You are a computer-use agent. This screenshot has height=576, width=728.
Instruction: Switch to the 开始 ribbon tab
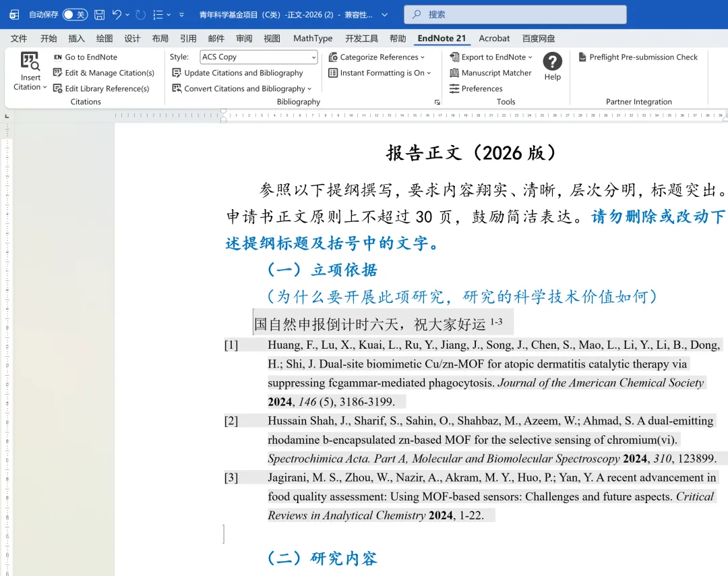tap(49, 38)
